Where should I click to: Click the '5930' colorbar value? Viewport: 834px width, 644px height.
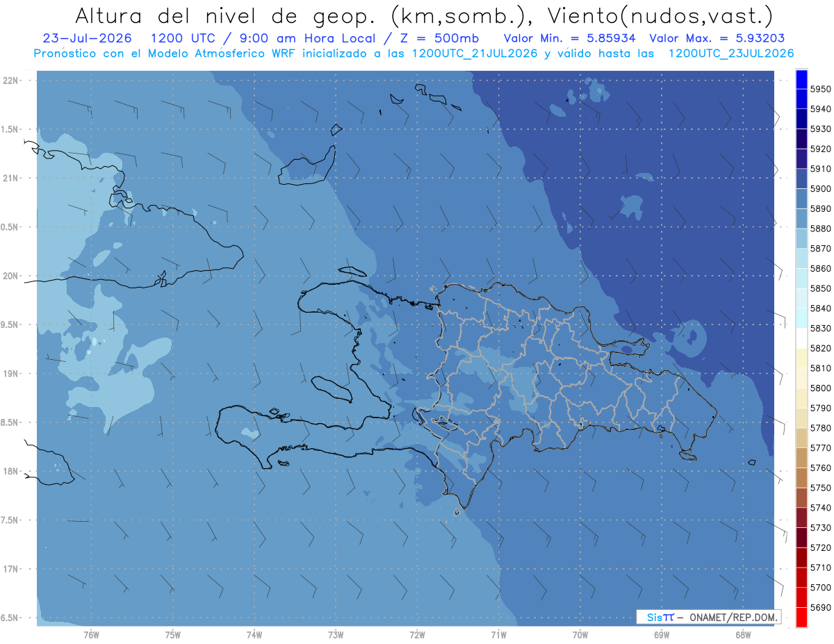[820, 129]
